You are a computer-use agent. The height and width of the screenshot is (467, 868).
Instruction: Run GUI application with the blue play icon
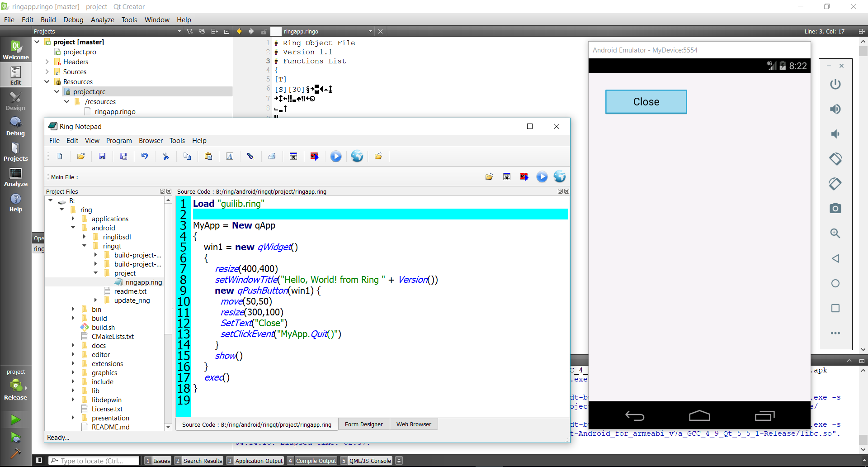pyautogui.click(x=336, y=156)
